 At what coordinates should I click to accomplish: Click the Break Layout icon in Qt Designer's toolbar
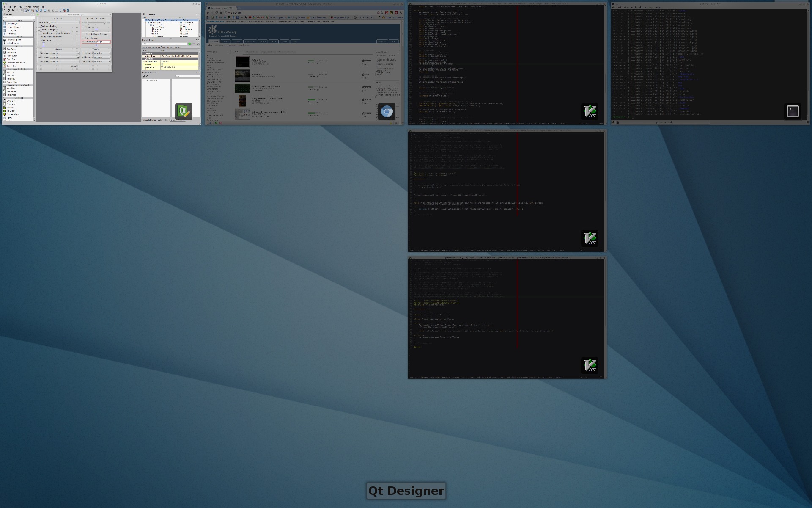coord(64,11)
